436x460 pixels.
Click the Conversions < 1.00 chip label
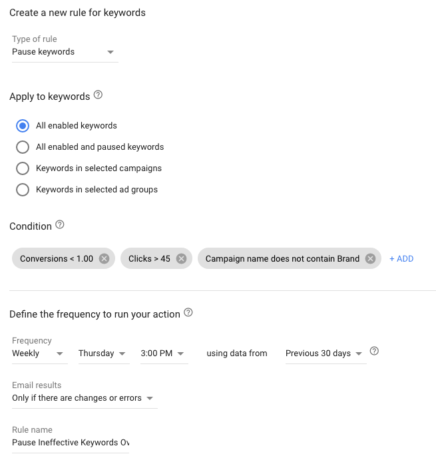(x=57, y=259)
